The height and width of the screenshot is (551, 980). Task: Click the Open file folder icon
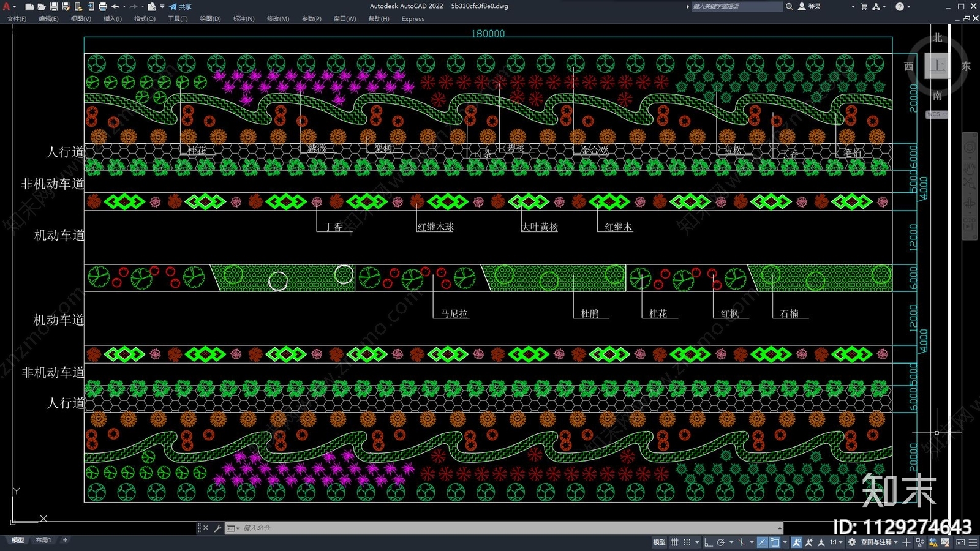click(41, 7)
